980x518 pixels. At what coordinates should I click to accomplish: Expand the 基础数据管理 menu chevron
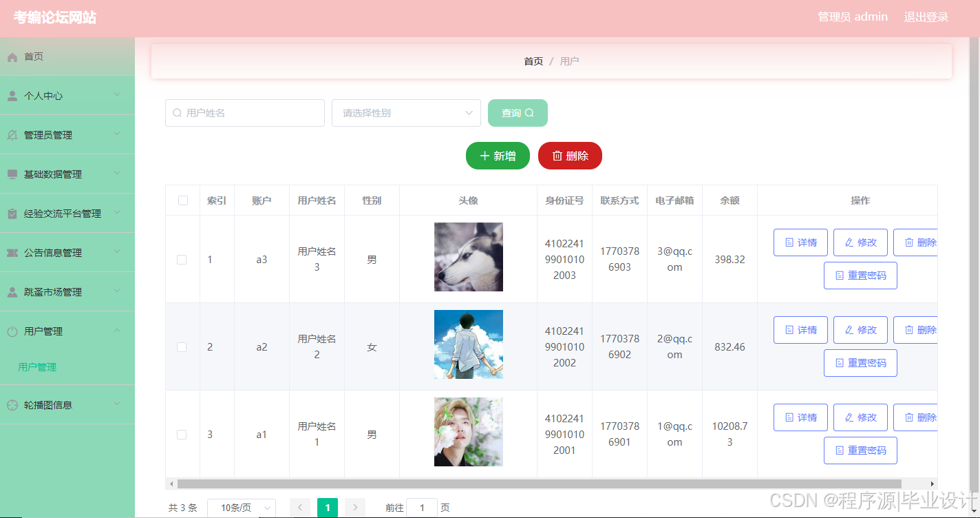tap(117, 173)
